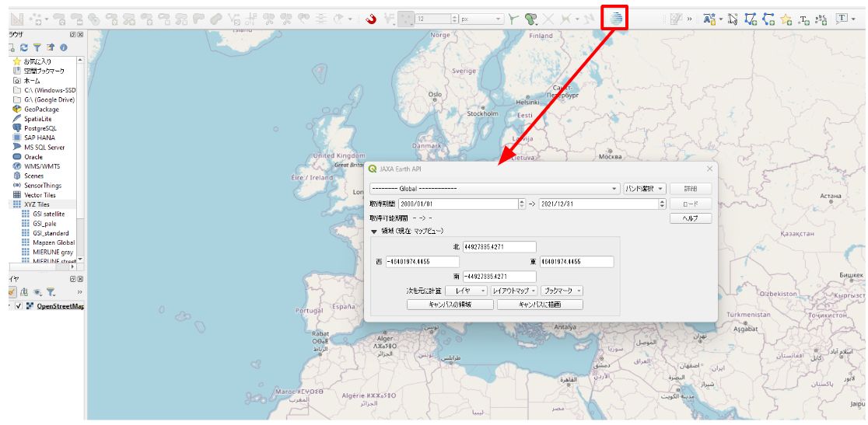Click the green polygon reshape tool icon
The height and width of the screenshot is (425, 868).
pos(531,19)
